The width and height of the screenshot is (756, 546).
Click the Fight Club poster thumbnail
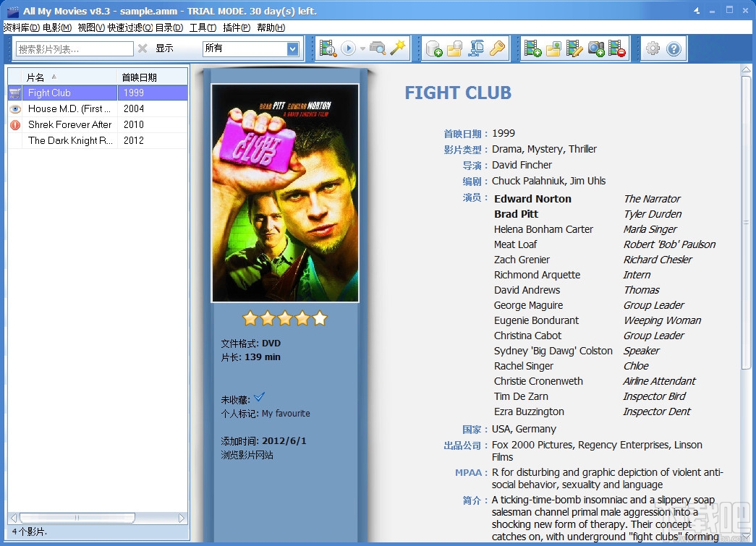[x=285, y=193]
